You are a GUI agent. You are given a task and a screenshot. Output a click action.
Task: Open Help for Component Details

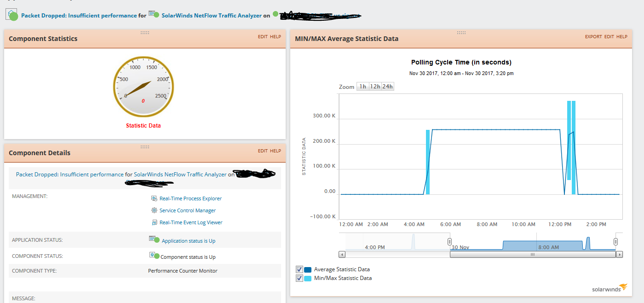click(x=276, y=151)
